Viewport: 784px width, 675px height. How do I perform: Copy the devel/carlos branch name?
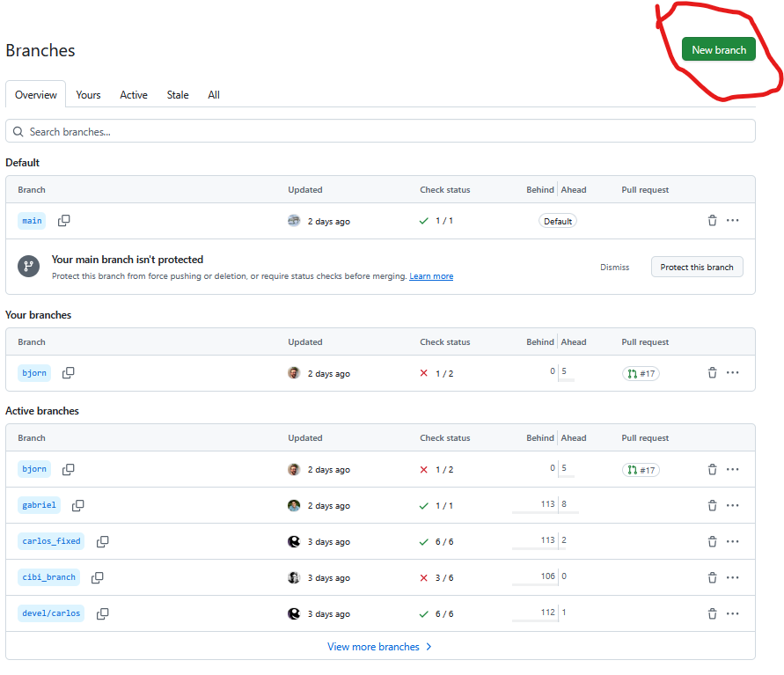pos(103,614)
